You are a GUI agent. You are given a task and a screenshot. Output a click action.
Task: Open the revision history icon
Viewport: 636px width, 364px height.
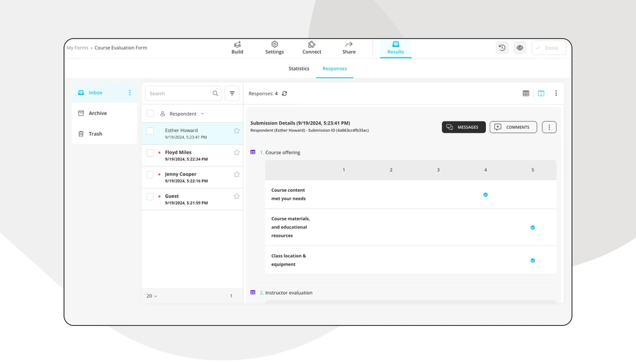tap(502, 48)
